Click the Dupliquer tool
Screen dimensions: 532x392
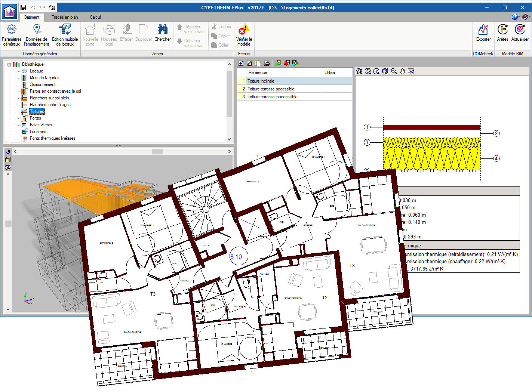(x=144, y=33)
